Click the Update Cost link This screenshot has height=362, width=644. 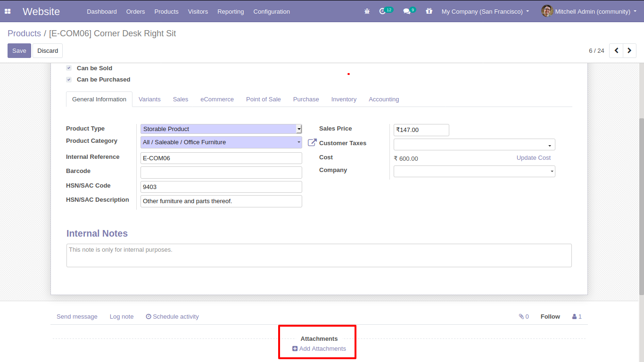(533, 158)
